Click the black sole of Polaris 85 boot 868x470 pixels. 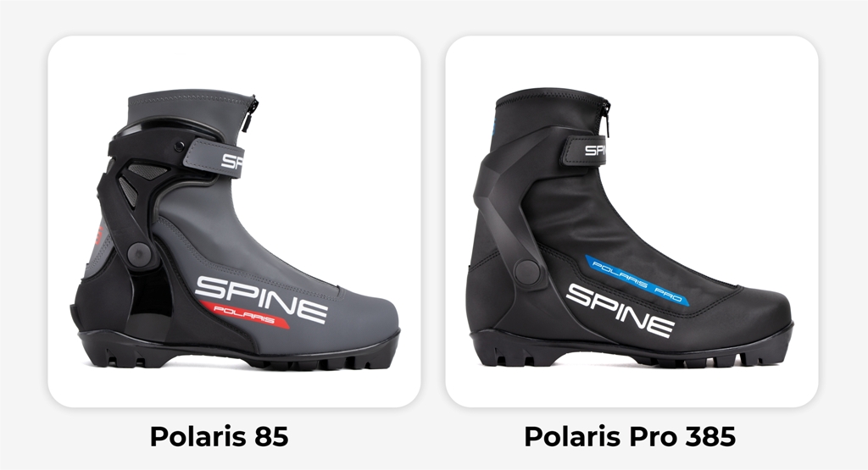point(239,350)
